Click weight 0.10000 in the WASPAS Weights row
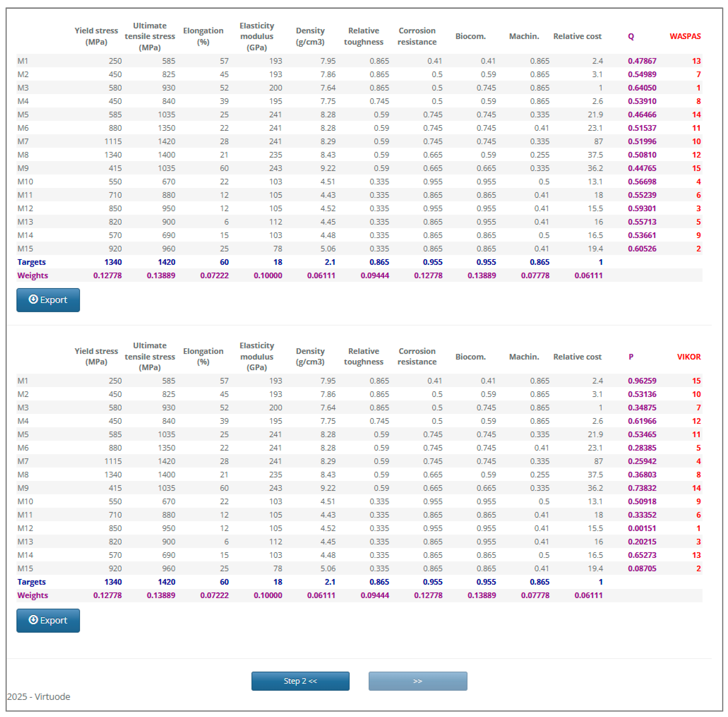The width and height of the screenshot is (728, 717). (x=268, y=276)
